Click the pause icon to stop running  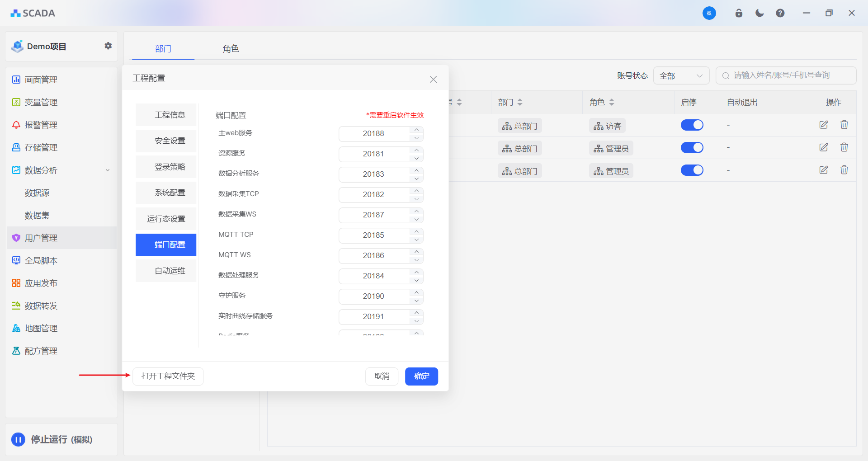click(x=19, y=439)
